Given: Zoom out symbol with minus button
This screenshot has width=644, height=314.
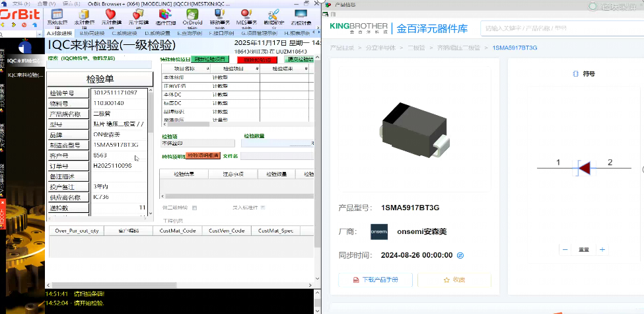Looking at the screenshot, I should [x=565, y=249].
